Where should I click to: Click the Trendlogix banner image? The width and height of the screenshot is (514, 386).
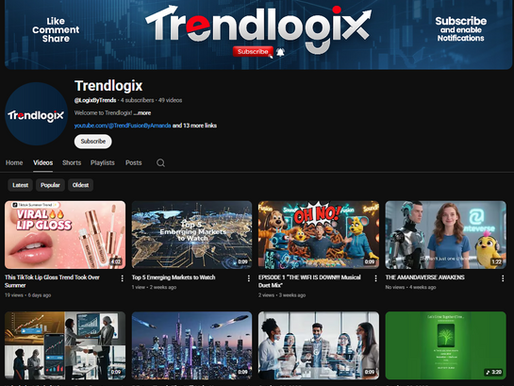258,35
